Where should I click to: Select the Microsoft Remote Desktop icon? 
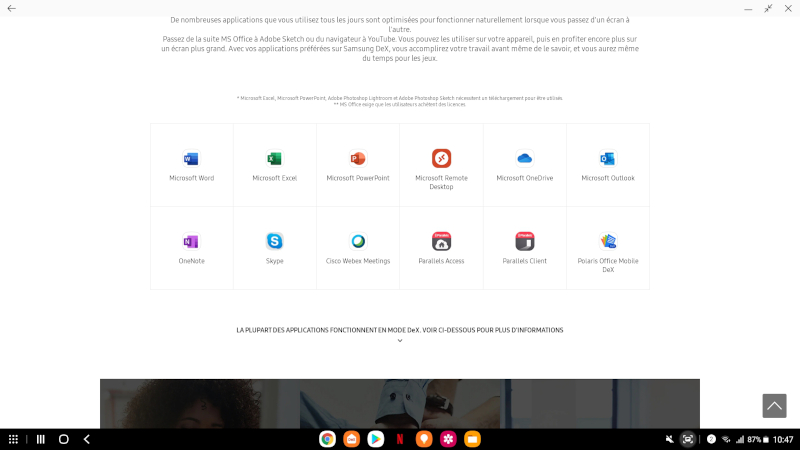click(441, 159)
